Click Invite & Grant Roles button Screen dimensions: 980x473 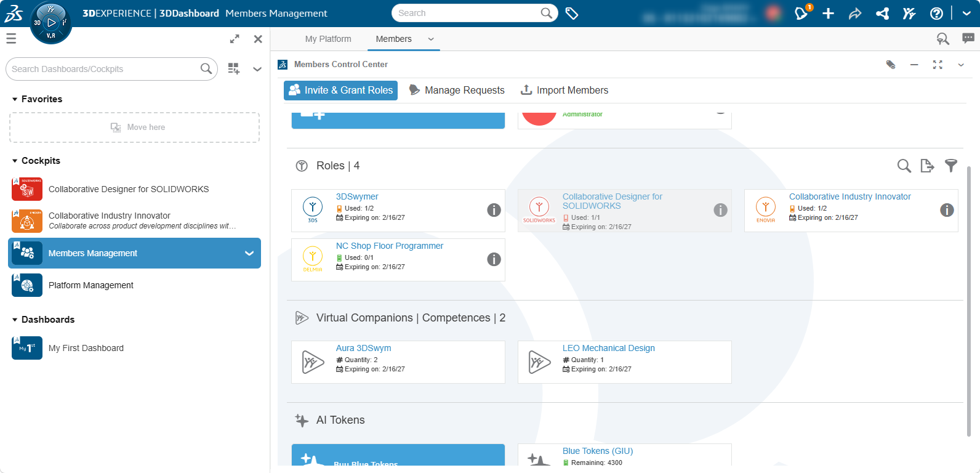pos(340,90)
